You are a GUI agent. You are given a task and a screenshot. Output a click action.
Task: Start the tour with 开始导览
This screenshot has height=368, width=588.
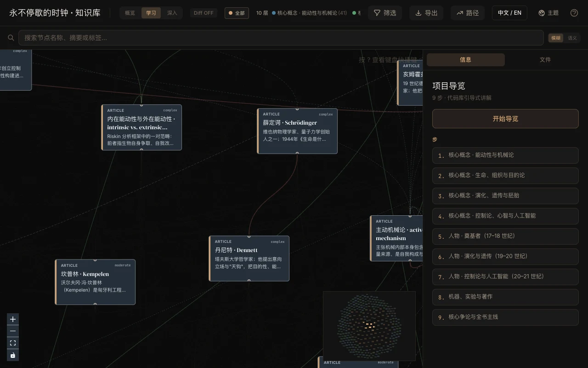(505, 119)
